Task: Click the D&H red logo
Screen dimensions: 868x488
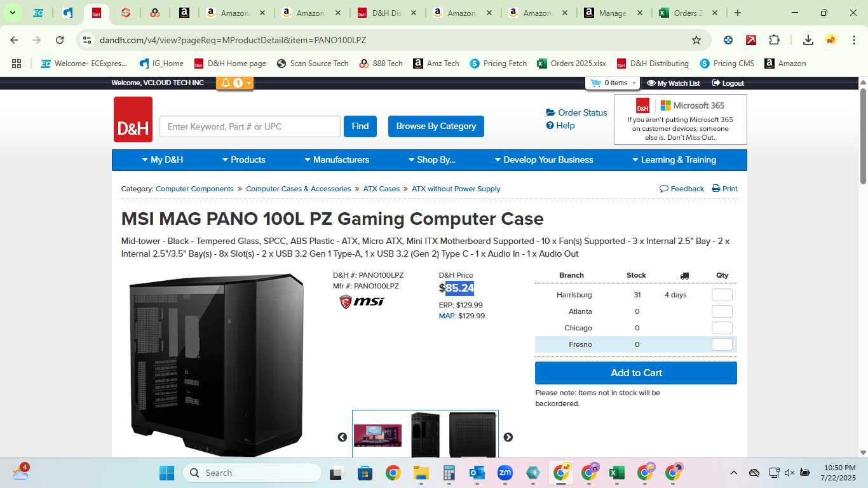Action: [x=133, y=119]
